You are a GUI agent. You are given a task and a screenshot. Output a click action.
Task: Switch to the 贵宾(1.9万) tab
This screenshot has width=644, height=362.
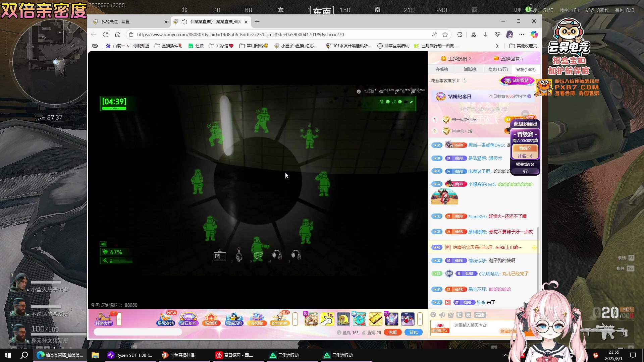coord(498,69)
